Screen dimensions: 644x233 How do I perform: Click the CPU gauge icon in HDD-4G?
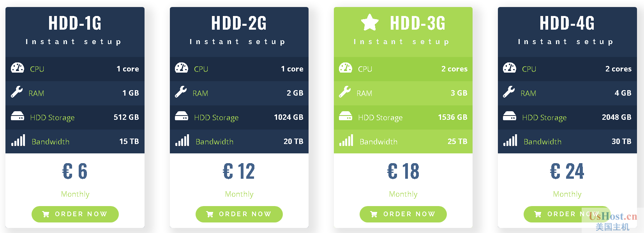[x=510, y=68]
